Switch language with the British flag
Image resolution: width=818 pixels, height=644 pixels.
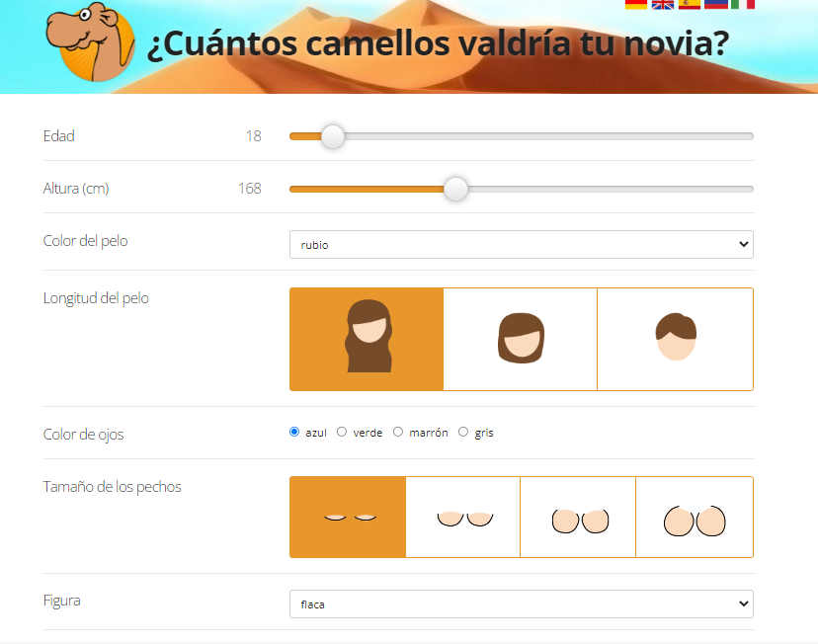tap(663, 4)
